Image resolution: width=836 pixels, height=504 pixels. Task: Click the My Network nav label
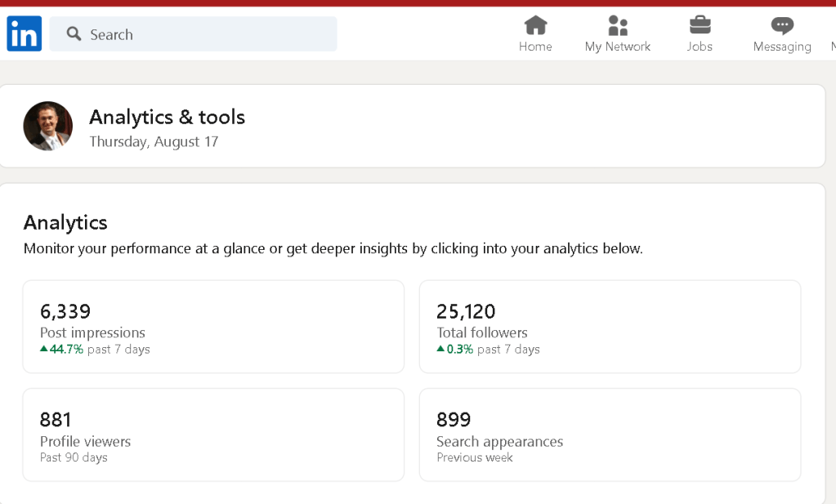(618, 47)
